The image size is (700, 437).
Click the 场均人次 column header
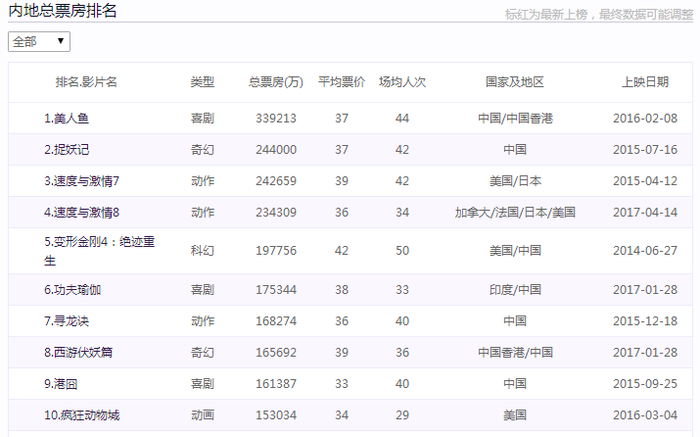tap(402, 82)
